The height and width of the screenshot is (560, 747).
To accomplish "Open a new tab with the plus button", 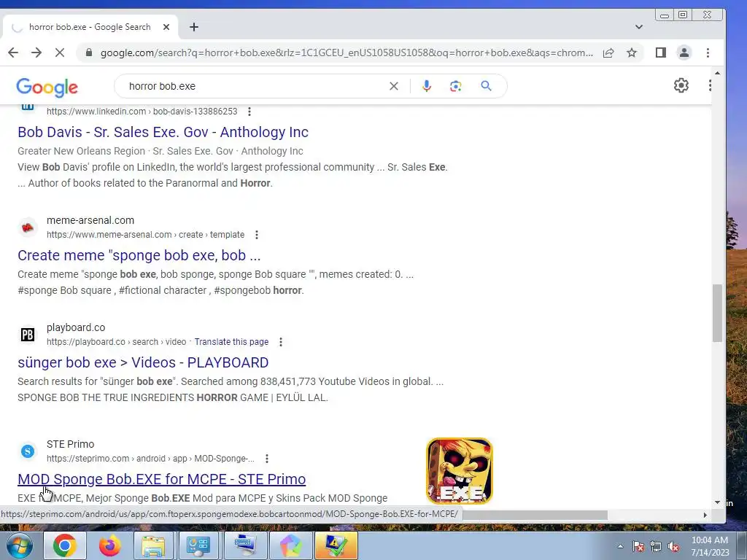I will click(194, 27).
